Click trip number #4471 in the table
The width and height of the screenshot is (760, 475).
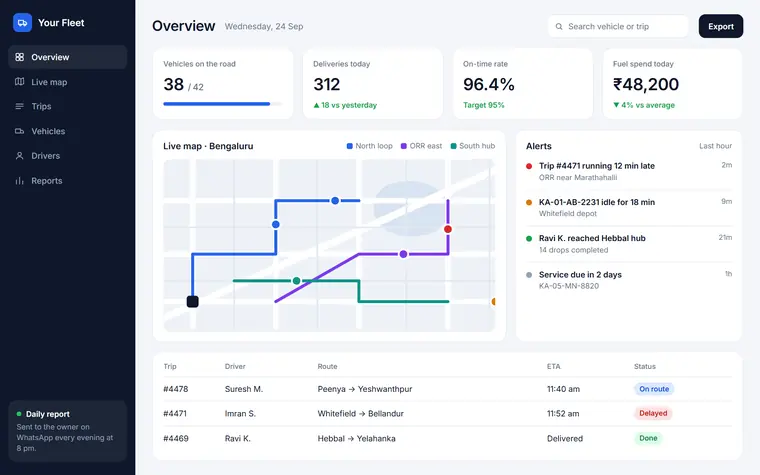pyautogui.click(x=175, y=413)
